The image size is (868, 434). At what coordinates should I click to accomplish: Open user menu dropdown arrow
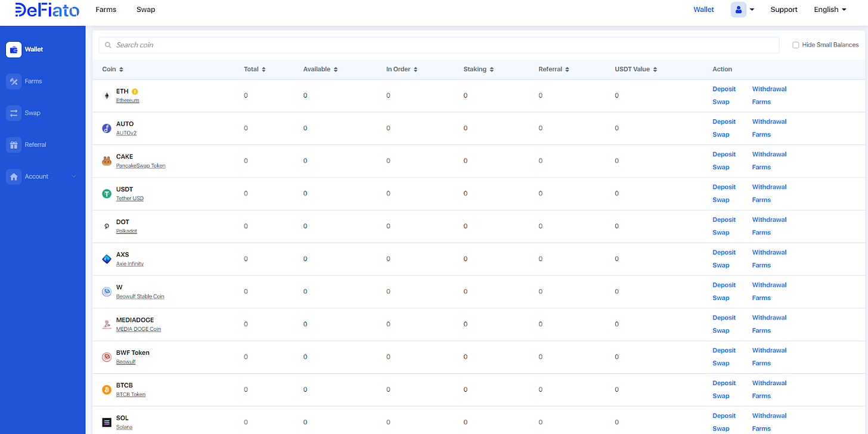tap(752, 10)
